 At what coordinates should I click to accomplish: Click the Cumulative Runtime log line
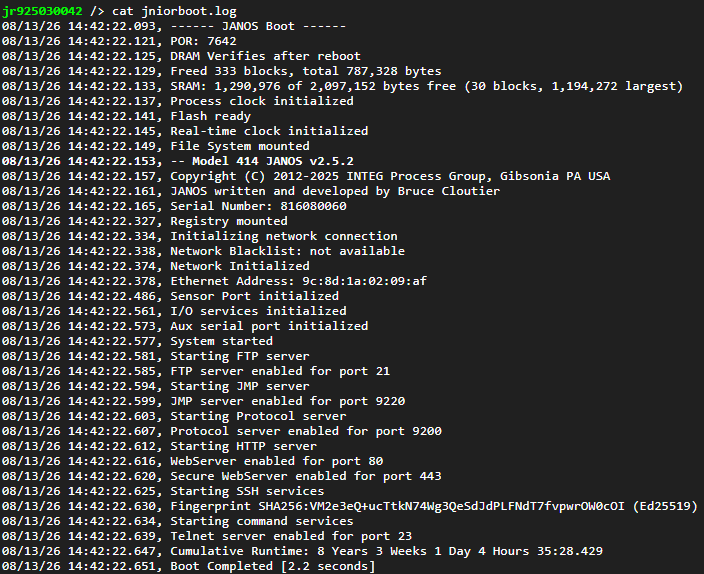coord(302,551)
